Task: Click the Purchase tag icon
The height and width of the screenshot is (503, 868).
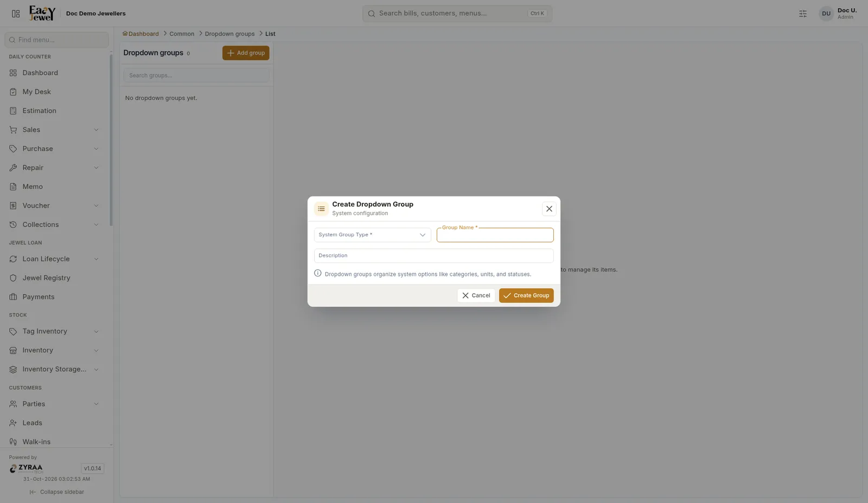Action: point(13,149)
